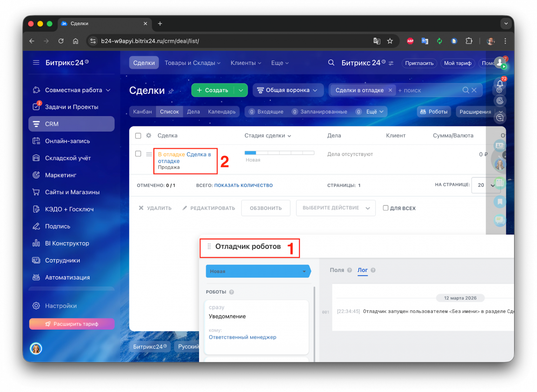Screen dimensions: 537x392
Task: Click the browser address bar URL
Action: click(150, 41)
